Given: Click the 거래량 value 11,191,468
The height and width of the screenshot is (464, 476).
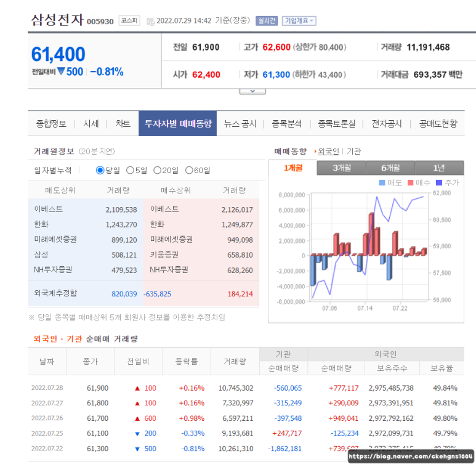Looking at the screenshot, I should (428, 47).
